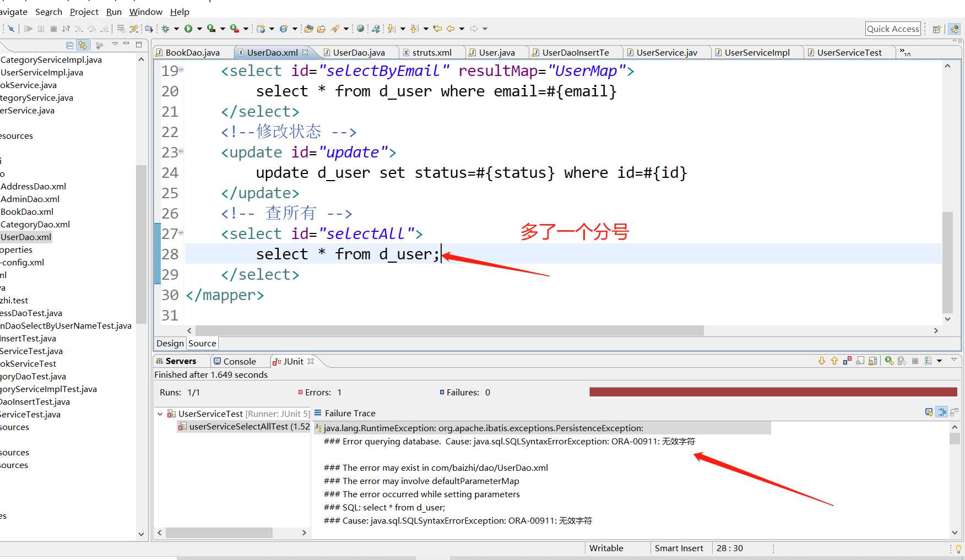This screenshot has height=560, width=965.
Task: Select userServiceSelectAllTest in JUnit tree
Action: click(244, 427)
